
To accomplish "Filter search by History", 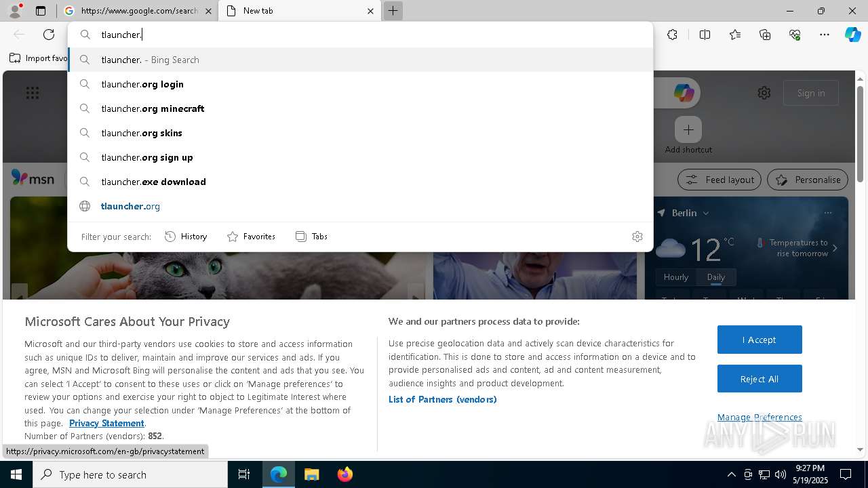I will 186,237.
